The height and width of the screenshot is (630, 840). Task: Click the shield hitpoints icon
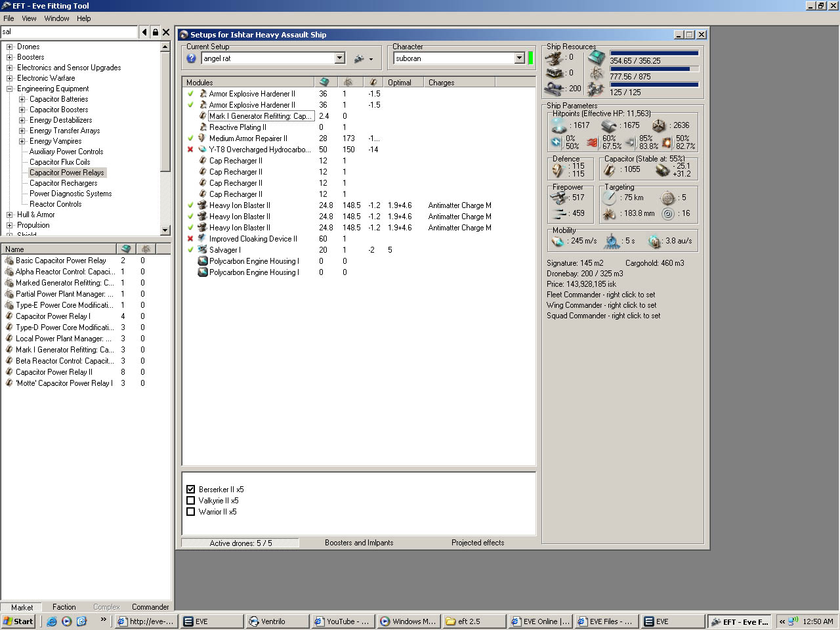tap(559, 125)
